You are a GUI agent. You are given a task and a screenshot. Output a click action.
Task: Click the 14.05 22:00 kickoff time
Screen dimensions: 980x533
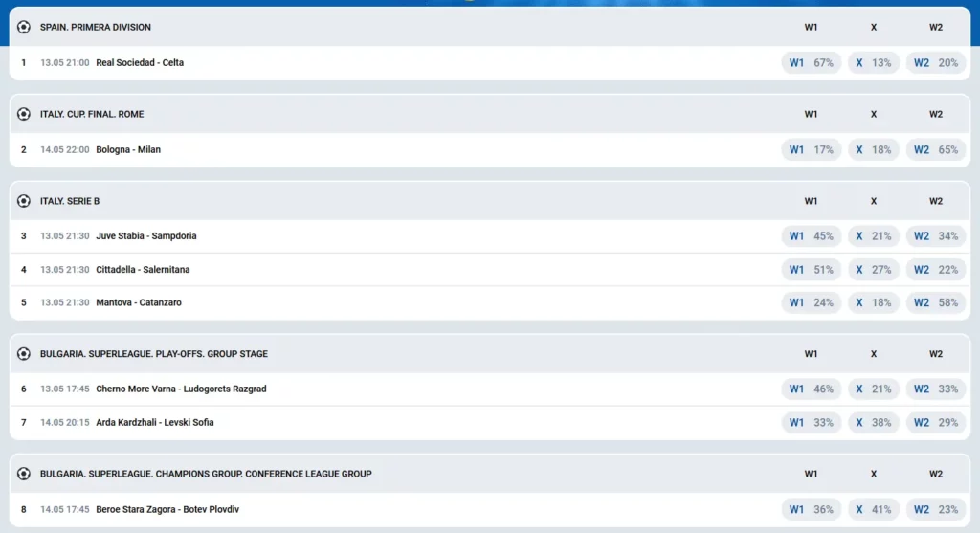65,149
